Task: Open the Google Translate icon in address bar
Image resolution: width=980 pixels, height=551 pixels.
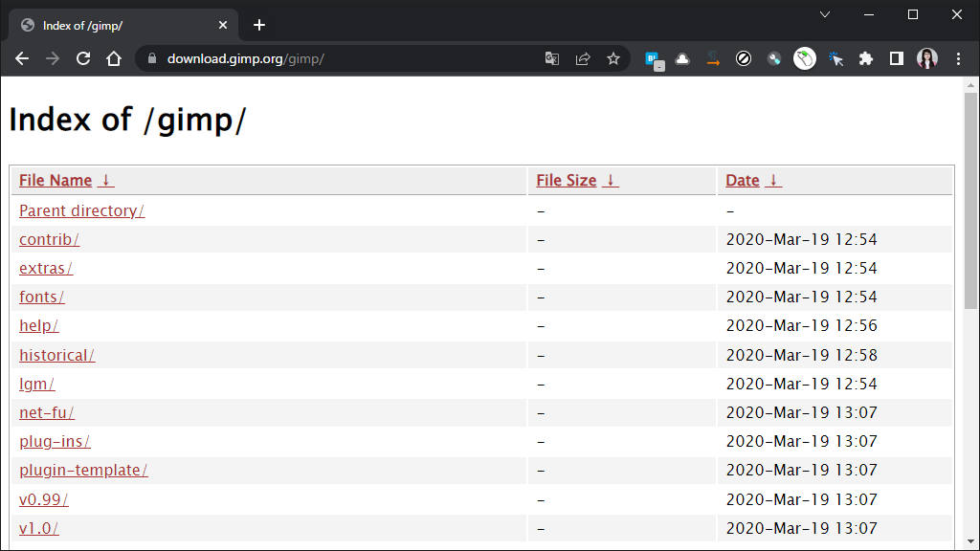Action: [552, 58]
